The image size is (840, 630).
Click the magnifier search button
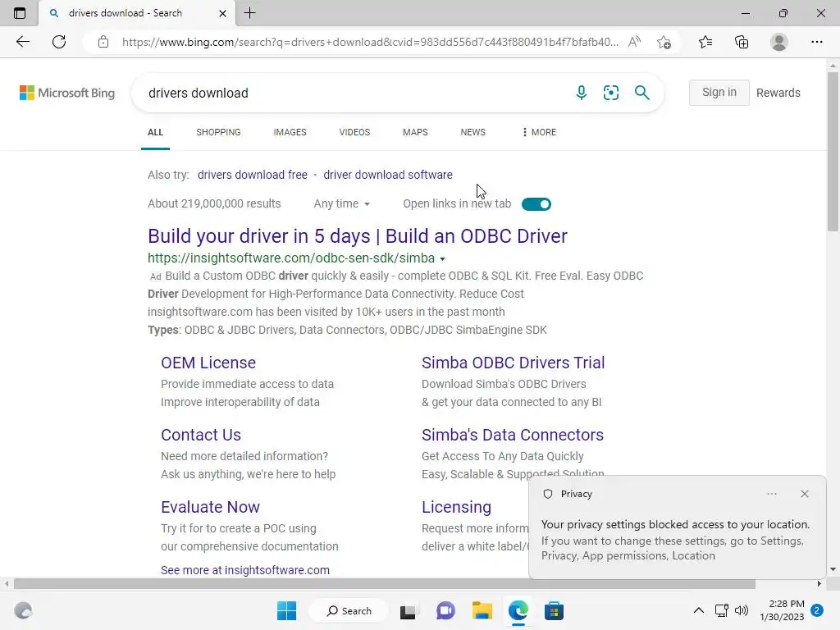641,93
